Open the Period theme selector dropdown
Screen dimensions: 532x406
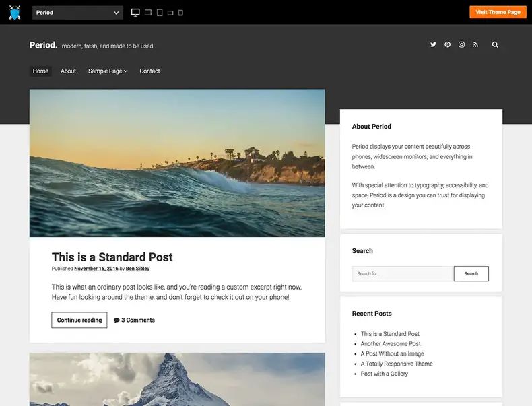[77, 13]
